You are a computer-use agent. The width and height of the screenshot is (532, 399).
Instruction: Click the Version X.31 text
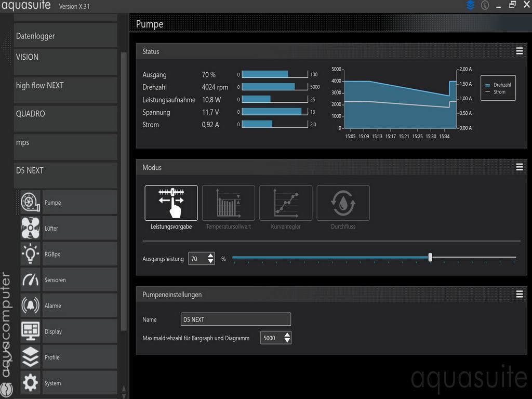tap(74, 6)
